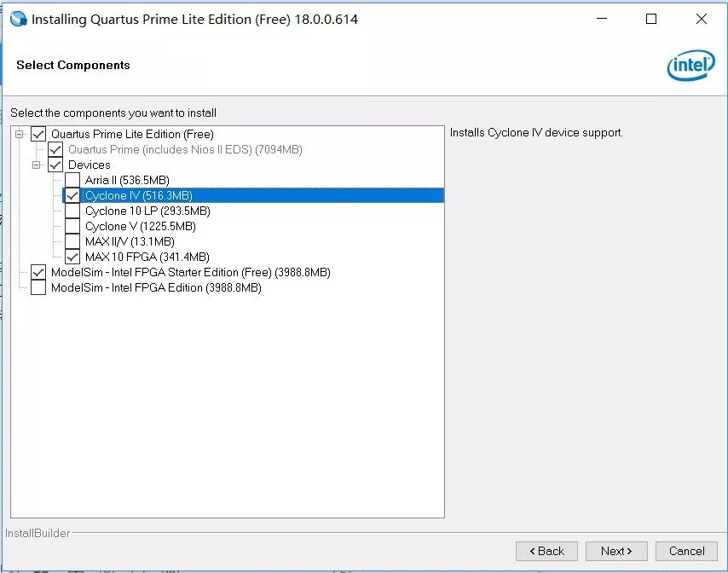Maximize the installer window
Screen dimensions: 728x573
point(651,19)
